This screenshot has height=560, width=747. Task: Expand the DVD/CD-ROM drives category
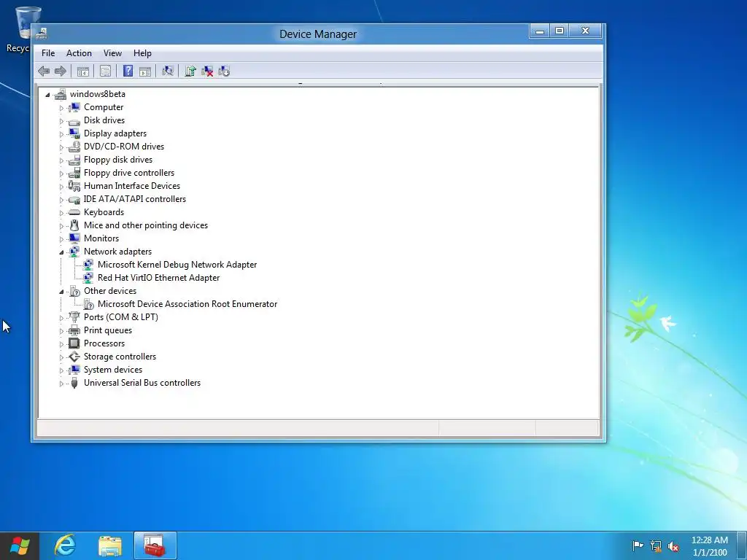[61, 147]
